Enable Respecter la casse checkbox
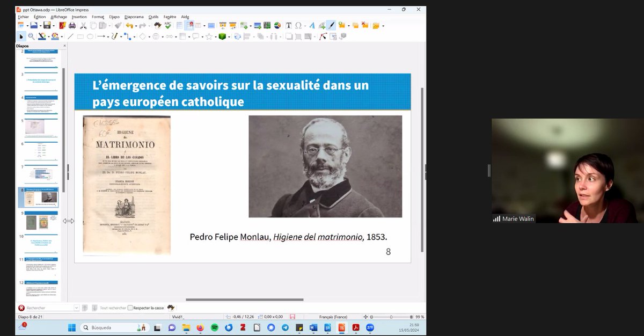Screen dimensions: 644x336 pyautogui.click(x=130, y=308)
